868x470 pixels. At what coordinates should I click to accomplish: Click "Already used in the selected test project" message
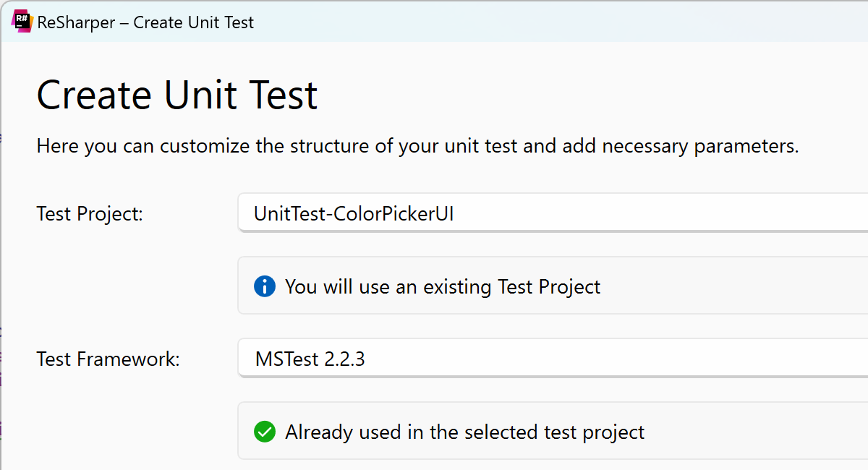(x=464, y=432)
